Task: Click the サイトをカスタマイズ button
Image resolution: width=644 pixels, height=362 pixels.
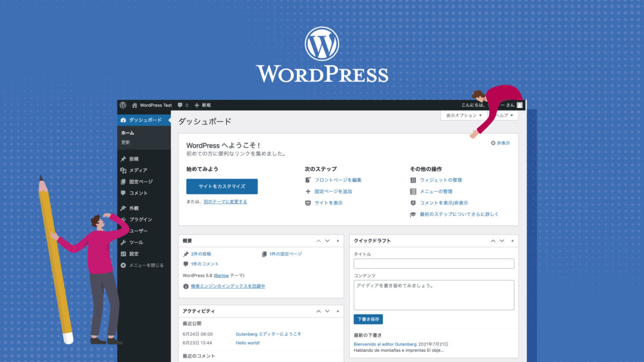Action: point(222,187)
